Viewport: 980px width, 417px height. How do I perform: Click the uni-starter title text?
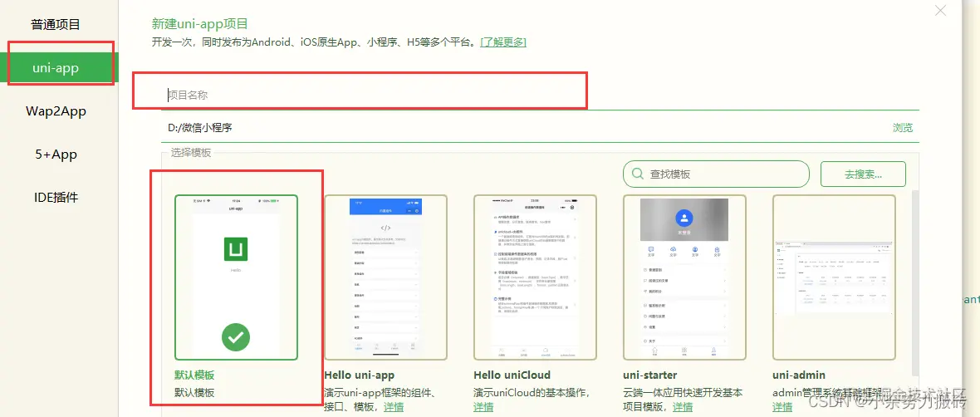[x=650, y=375]
